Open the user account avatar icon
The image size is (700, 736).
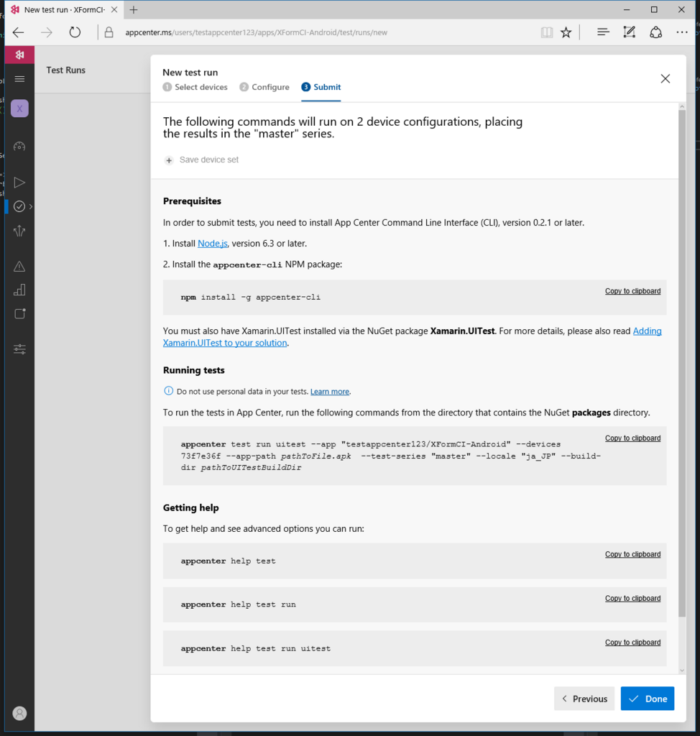[x=19, y=714]
